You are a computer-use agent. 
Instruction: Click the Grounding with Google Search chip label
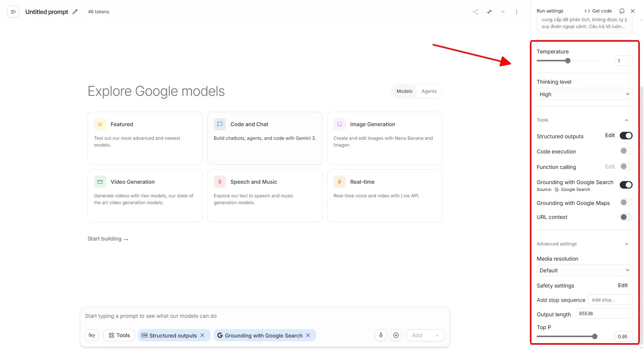point(263,336)
